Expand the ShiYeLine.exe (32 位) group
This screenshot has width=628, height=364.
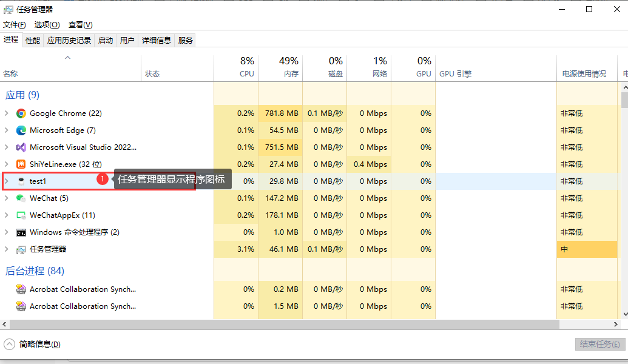coord(7,164)
